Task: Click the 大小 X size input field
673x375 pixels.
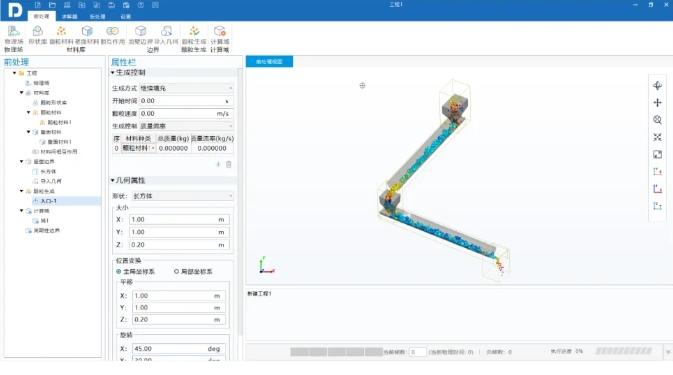Action: [x=179, y=220]
